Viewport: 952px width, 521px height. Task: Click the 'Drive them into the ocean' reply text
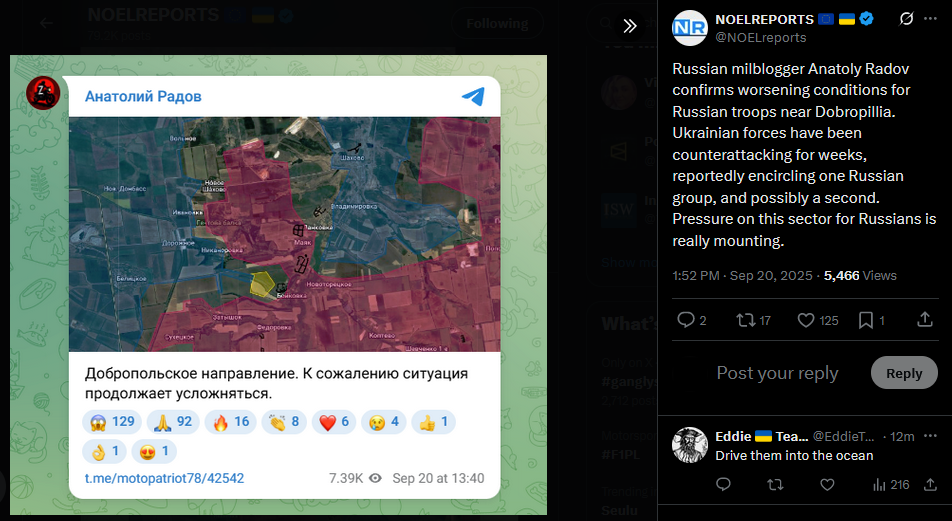(x=794, y=455)
